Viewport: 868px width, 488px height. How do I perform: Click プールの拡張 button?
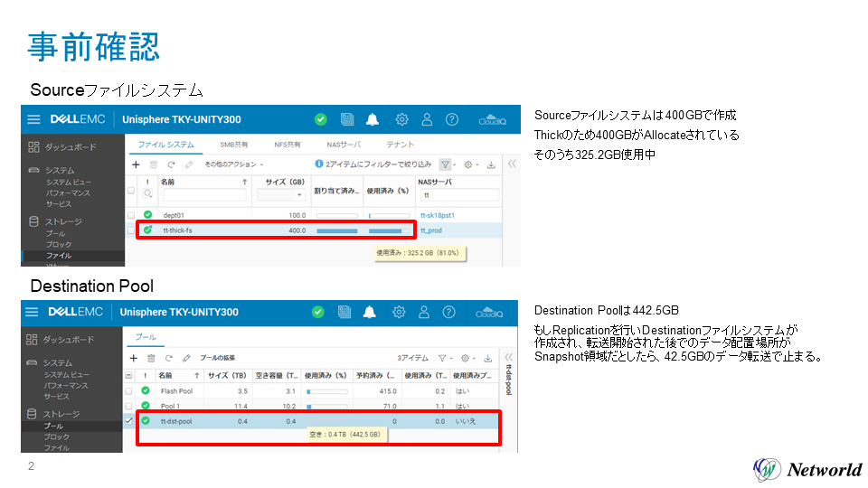218,358
